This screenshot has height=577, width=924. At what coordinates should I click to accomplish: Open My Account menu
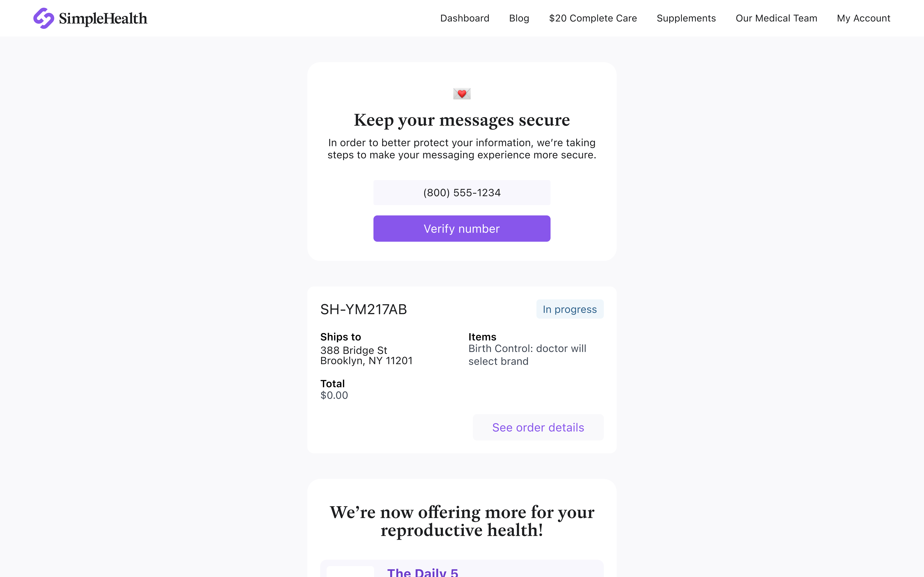[x=863, y=18]
